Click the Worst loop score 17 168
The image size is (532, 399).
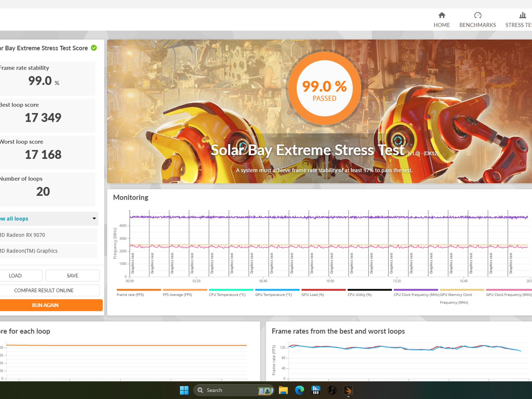(x=43, y=155)
